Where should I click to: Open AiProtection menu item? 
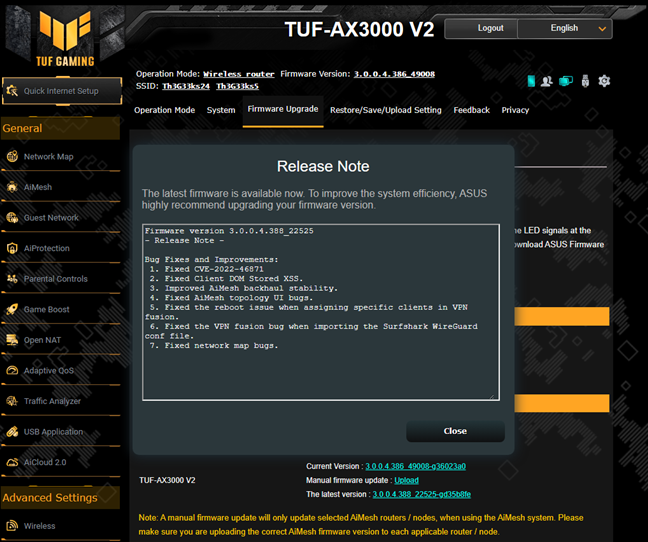tap(61, 248)
